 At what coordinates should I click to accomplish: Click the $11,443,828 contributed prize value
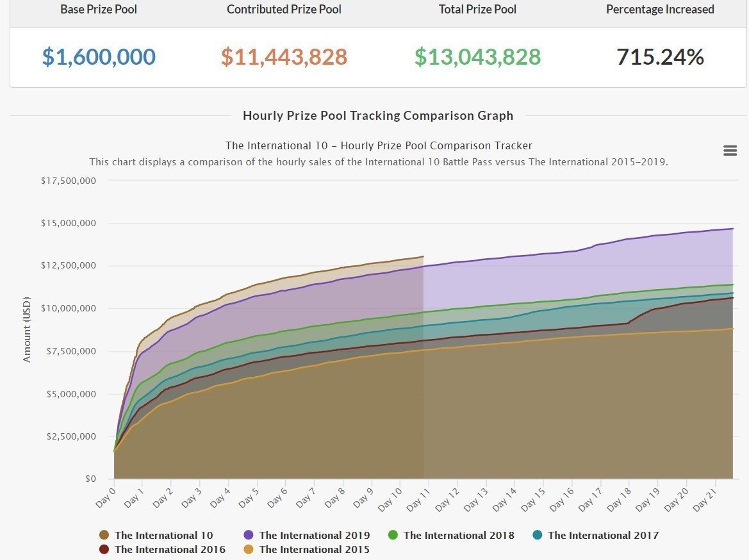[x=284, y=56]
